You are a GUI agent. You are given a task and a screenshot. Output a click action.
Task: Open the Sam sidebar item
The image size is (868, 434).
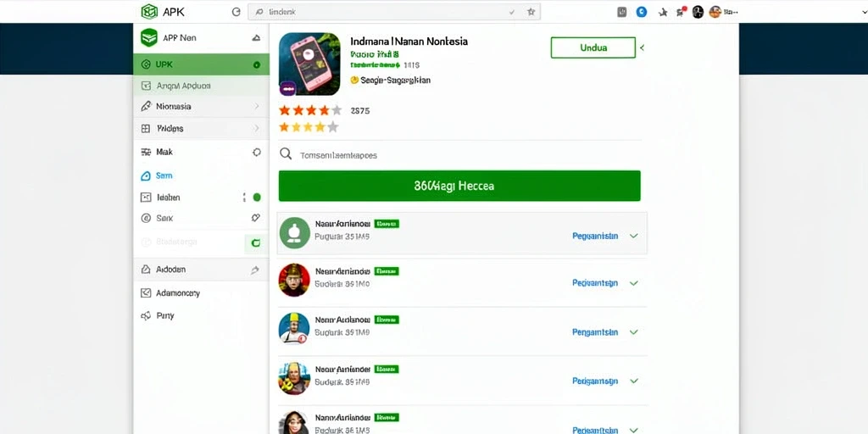click(x=202, y=175)
